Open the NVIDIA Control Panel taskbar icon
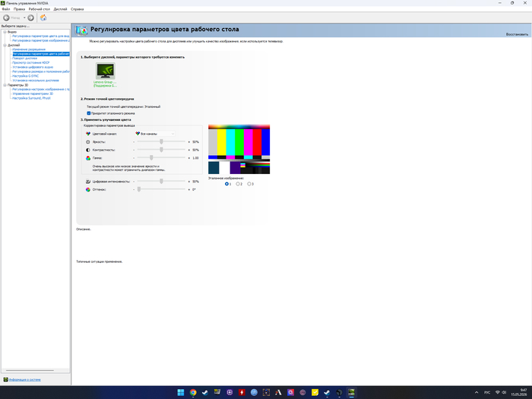Screen dimensions: 532x399 [351, 392]
